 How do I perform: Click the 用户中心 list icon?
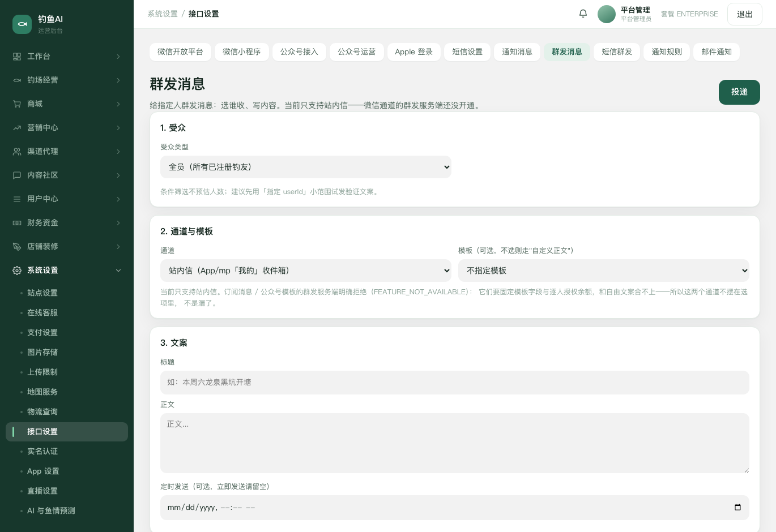click(x=17, y=199)
